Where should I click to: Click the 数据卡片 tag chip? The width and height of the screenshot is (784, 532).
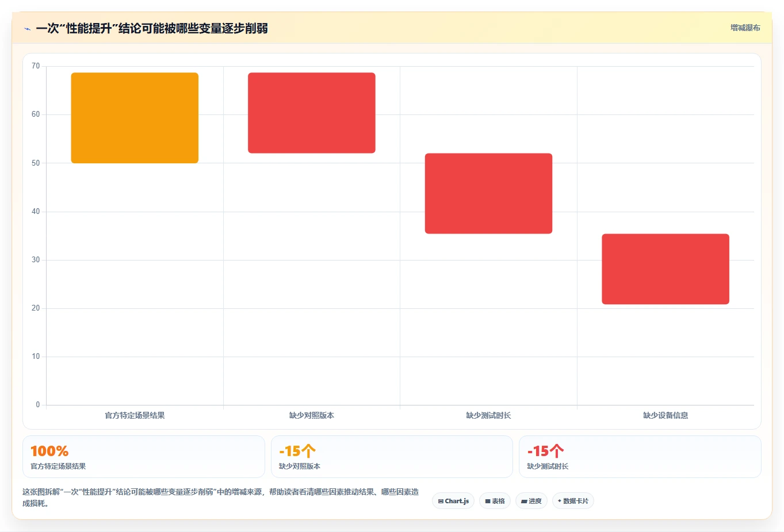[x=573, y=501]
